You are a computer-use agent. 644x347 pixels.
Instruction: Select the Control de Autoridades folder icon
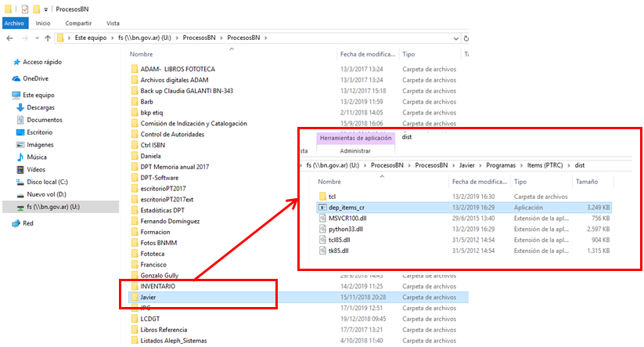(x=135, y=134)
